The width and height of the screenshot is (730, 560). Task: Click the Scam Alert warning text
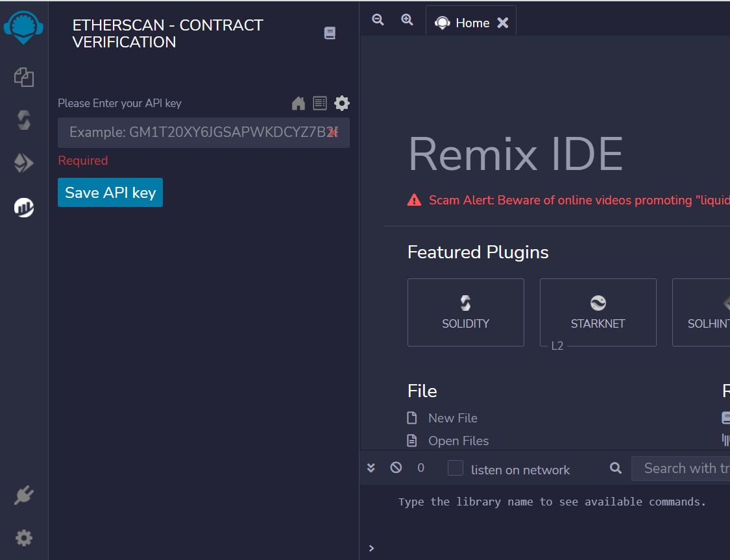click(579, 200)
